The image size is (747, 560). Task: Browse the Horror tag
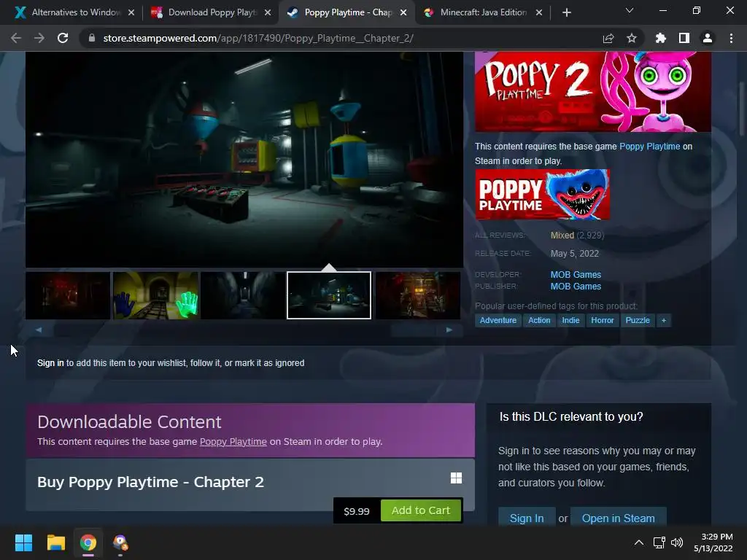click(x=602, y=321)
